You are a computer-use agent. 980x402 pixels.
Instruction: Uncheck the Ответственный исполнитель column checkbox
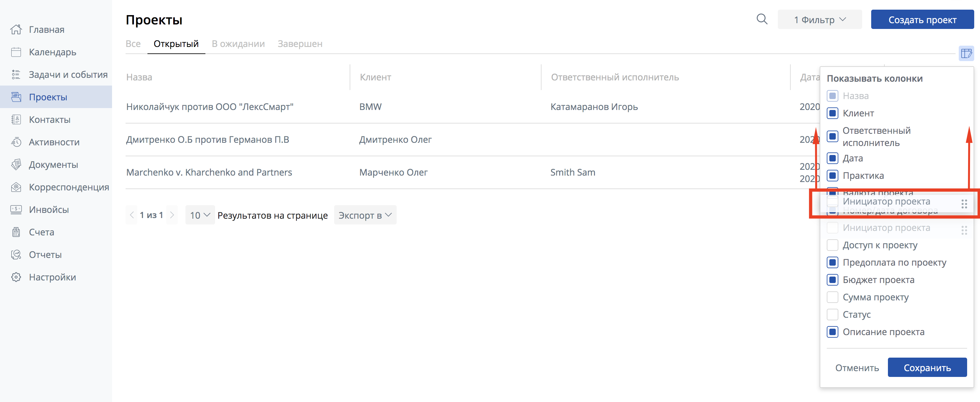[x=833, y=136]
